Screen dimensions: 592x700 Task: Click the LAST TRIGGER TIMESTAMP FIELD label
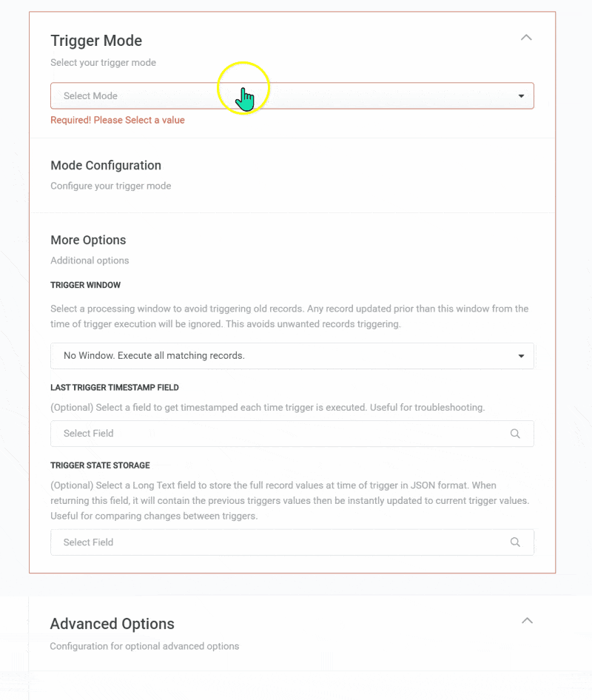point(115,387)
